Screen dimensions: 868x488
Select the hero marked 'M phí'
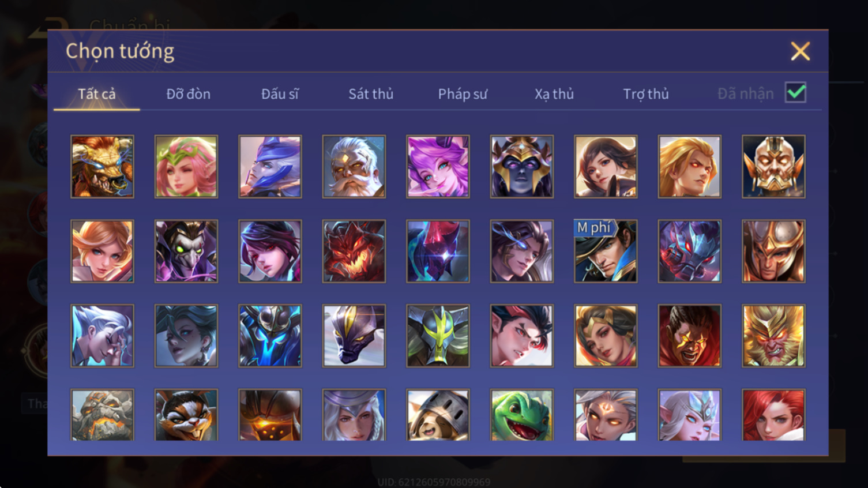(x=606, y=251)
